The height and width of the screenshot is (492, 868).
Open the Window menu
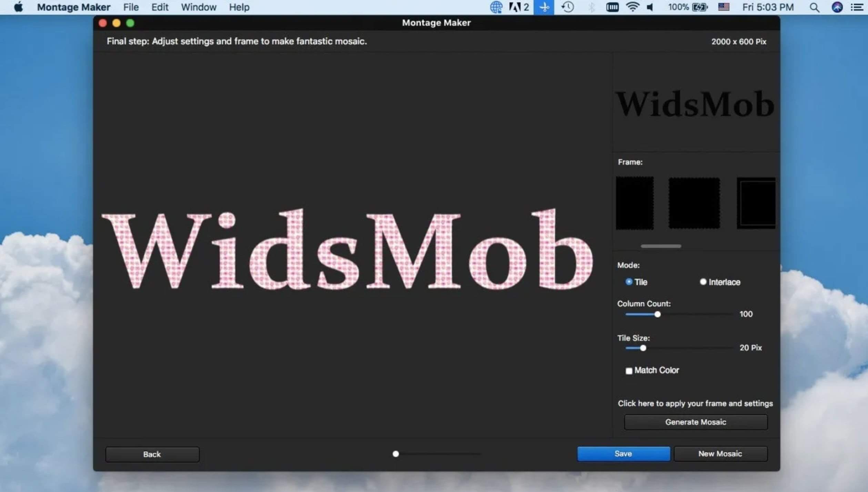pos(198,7)
